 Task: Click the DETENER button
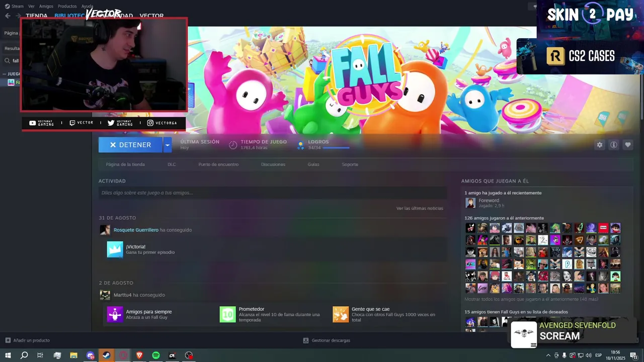point(130,145)
